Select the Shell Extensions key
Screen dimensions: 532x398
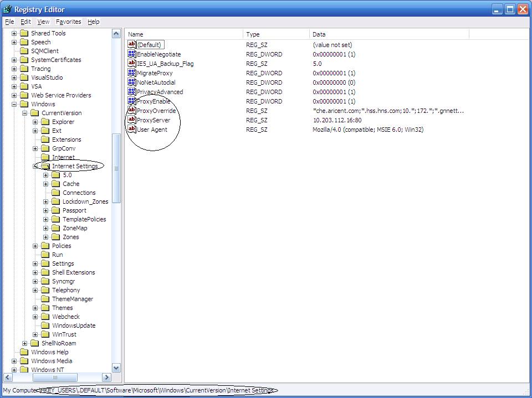(73, 272)
